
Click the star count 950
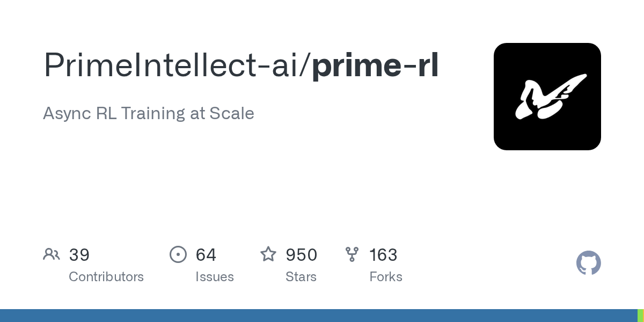tap(302, 255)
